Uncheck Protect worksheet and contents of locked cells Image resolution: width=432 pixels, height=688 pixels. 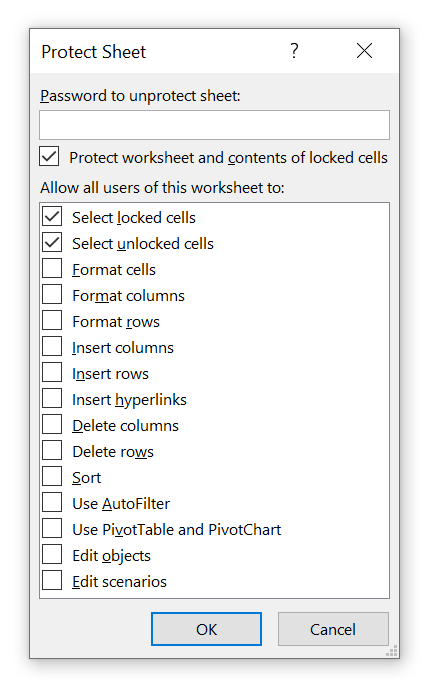click(49, 157)
